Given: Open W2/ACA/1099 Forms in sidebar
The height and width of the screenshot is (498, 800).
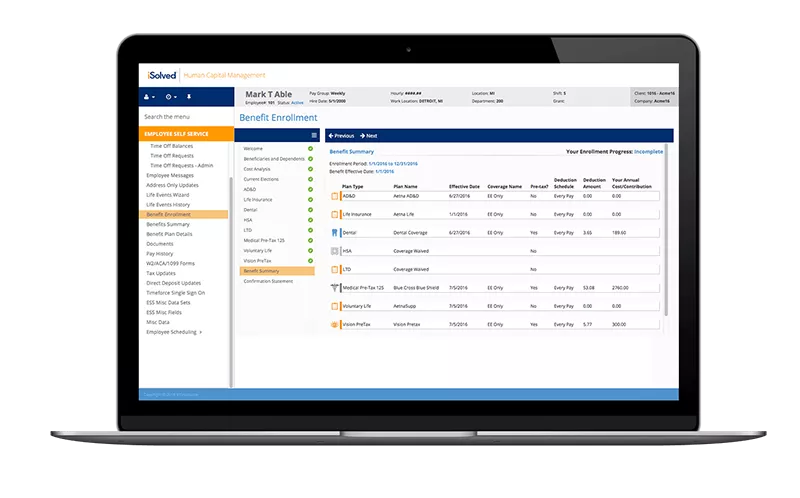Looking at the screenshot, I should coord(170,263).
